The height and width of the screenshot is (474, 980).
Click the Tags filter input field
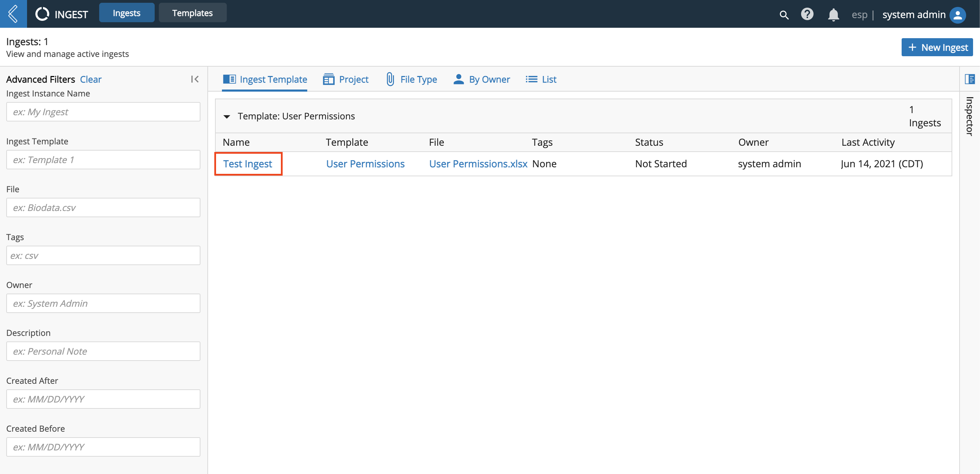(103, 255)
